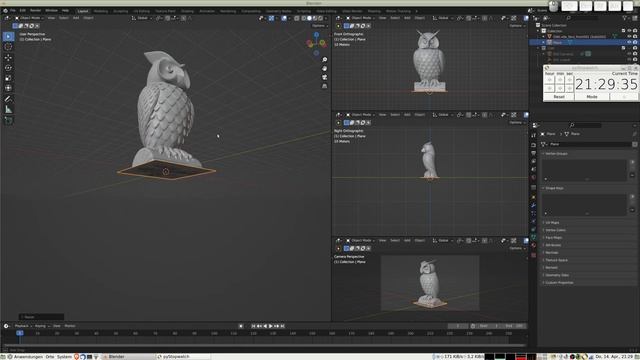Select the Rotate tool in left toolbar
Image resolution: width=640 pixels, height=360 pixels.
8,68
